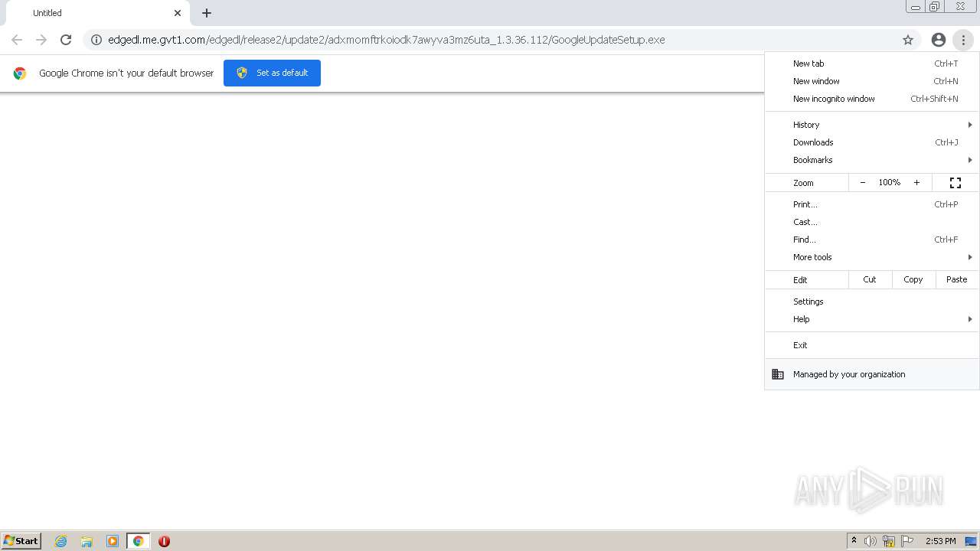Close the Untitled tab
Image resolution: width=980 pixels, height=551 pixels.
[x=178, y=13]
